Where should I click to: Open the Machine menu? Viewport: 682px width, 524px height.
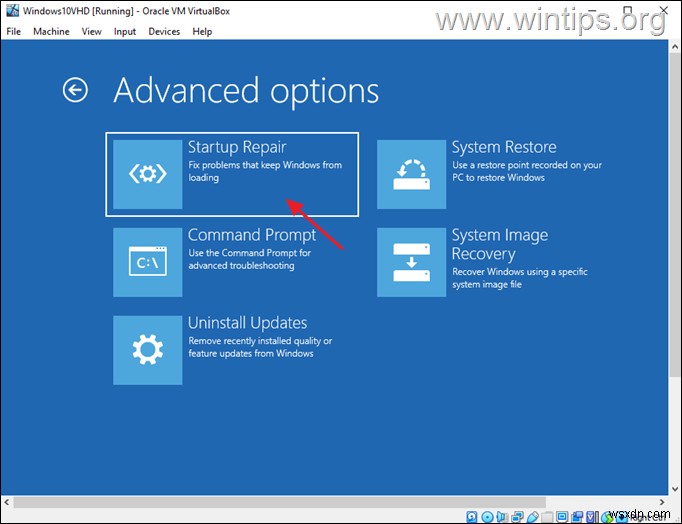51,31
